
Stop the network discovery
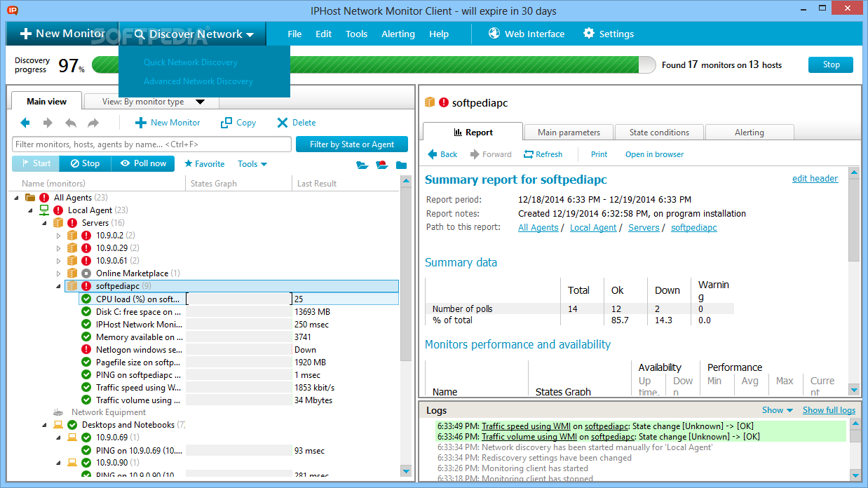coord(831,65)
